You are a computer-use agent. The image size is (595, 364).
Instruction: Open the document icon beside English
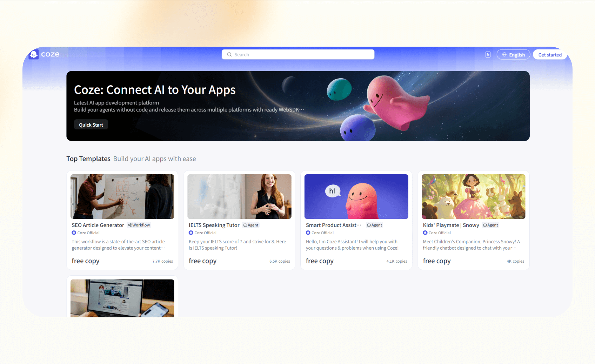coord(488,55)
